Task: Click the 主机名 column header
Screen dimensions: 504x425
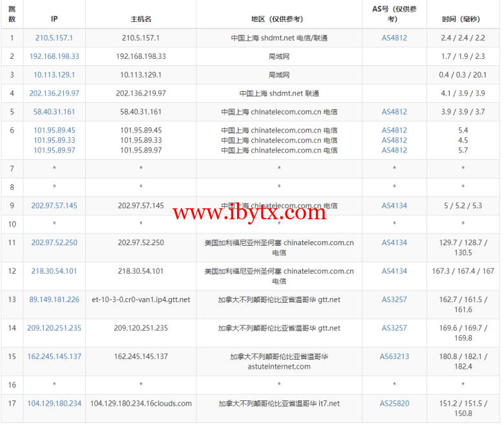Action: [141, 19]
